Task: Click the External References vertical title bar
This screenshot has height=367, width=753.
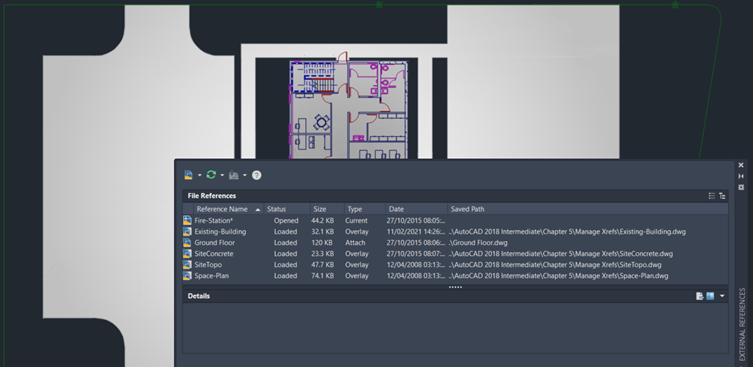Action: click(742, 324)
